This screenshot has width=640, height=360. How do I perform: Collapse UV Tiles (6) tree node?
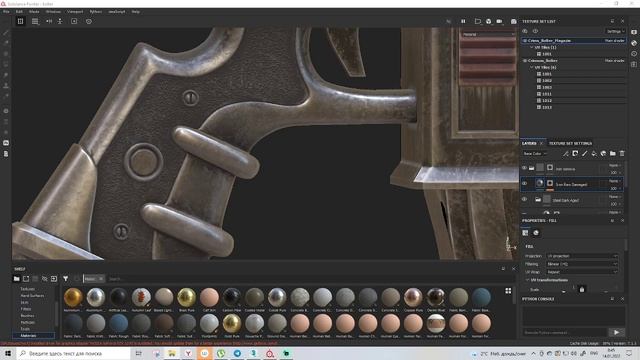532,67
